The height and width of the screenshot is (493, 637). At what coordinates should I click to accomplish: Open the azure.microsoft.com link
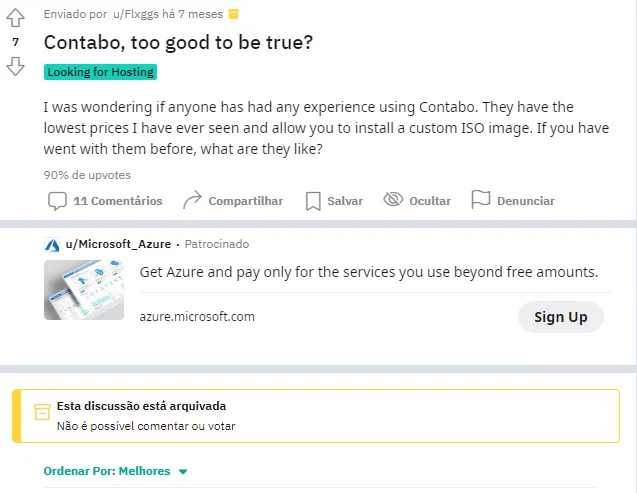coord(197,317)
